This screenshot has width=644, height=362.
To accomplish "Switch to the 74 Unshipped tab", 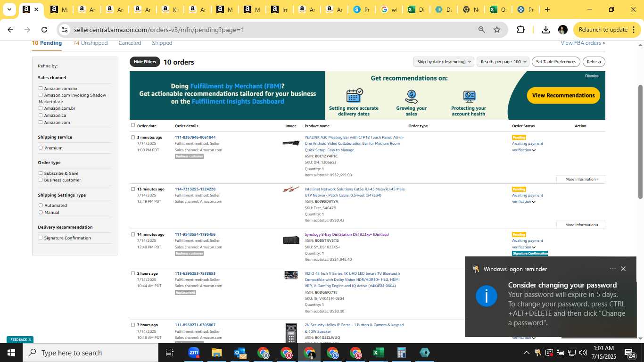I will click(x=90, y=43).
